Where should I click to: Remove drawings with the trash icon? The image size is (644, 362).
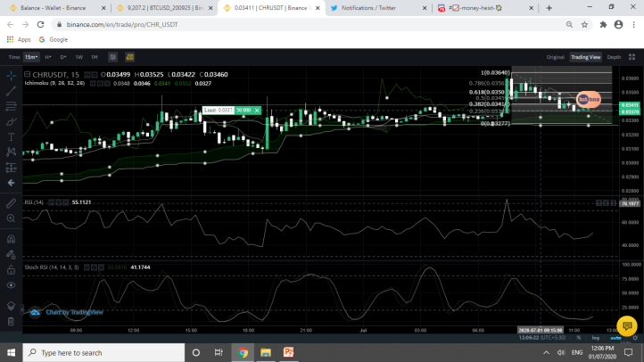11,321
